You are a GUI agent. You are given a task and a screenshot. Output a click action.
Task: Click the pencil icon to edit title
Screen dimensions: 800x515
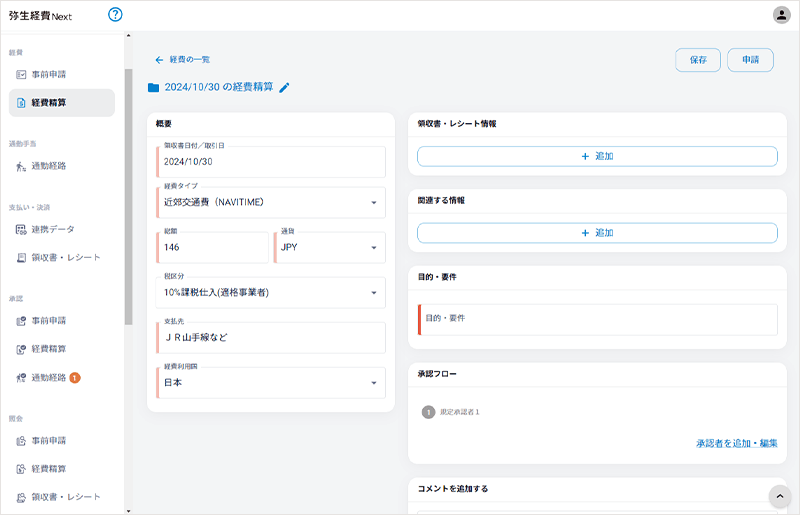284,88
